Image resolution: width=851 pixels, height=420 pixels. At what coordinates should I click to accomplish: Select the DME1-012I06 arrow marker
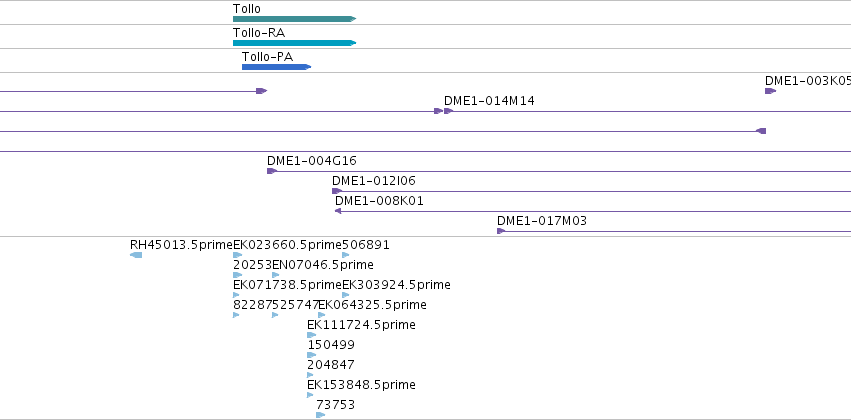(x=336, y=191)
